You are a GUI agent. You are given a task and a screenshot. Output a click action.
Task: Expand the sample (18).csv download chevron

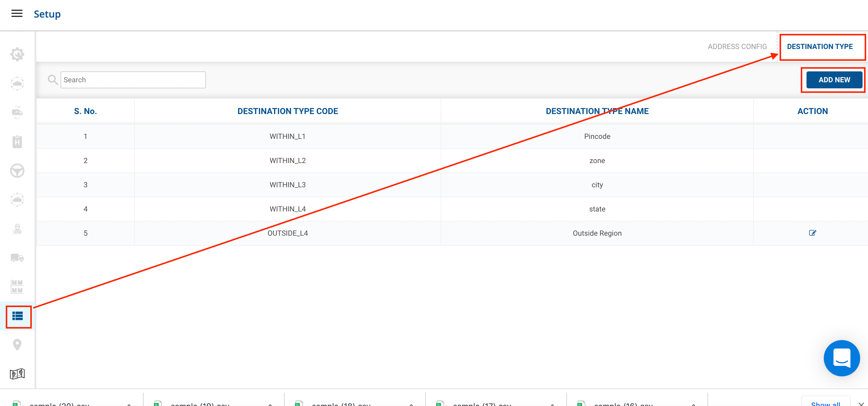click(x=411, y=404)
